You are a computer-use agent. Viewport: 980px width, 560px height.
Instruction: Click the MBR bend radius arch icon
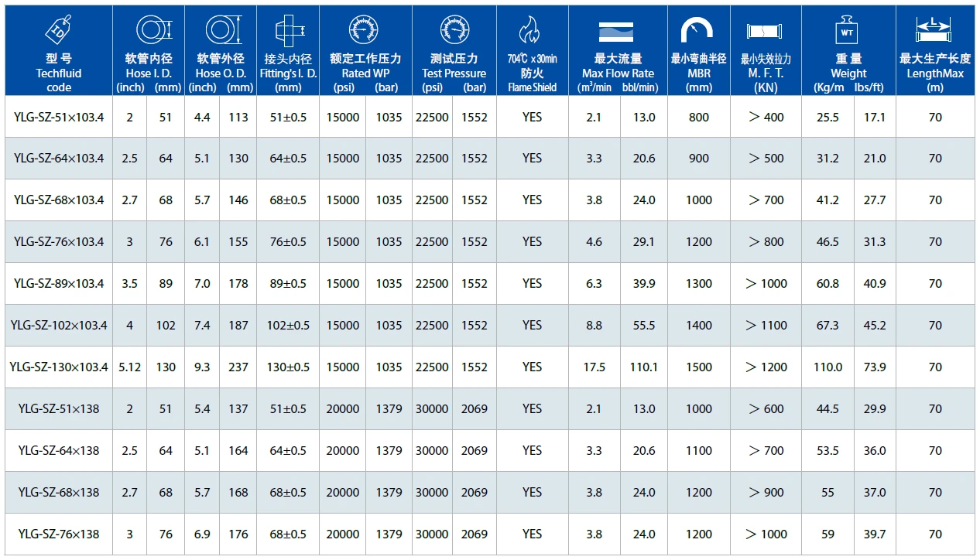click(x=698, y=30)
